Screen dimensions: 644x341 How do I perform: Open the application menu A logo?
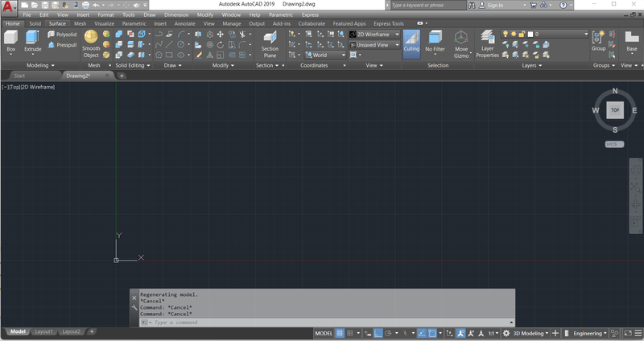click(8, 6)
